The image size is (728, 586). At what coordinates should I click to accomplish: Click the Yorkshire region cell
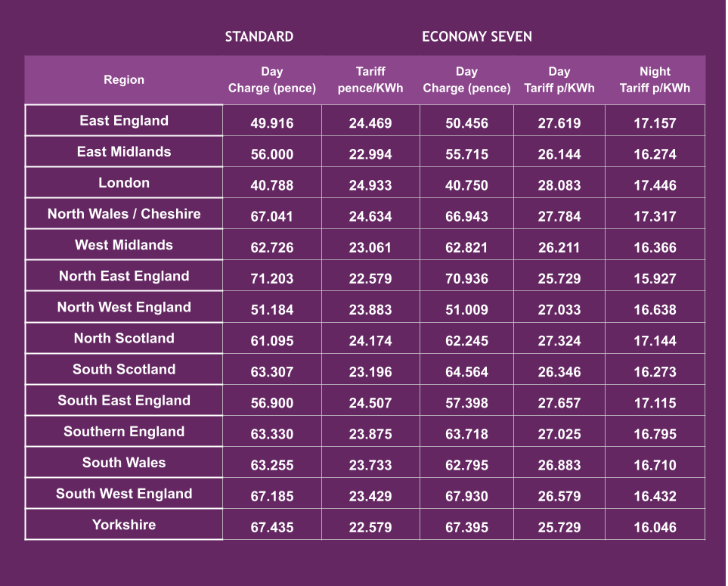[124, 525]
